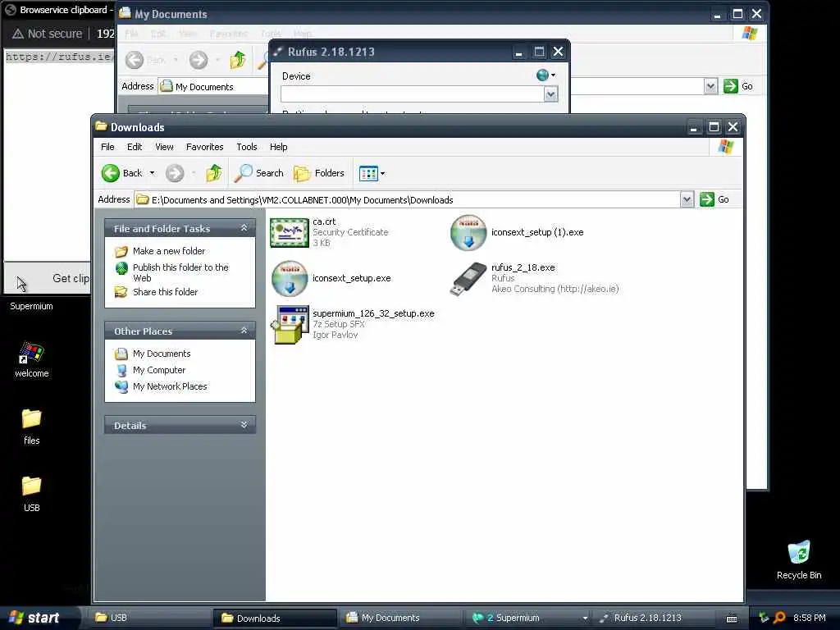Click the globe language icon in Rufus

pyautogui.click(x=542, y=75)
